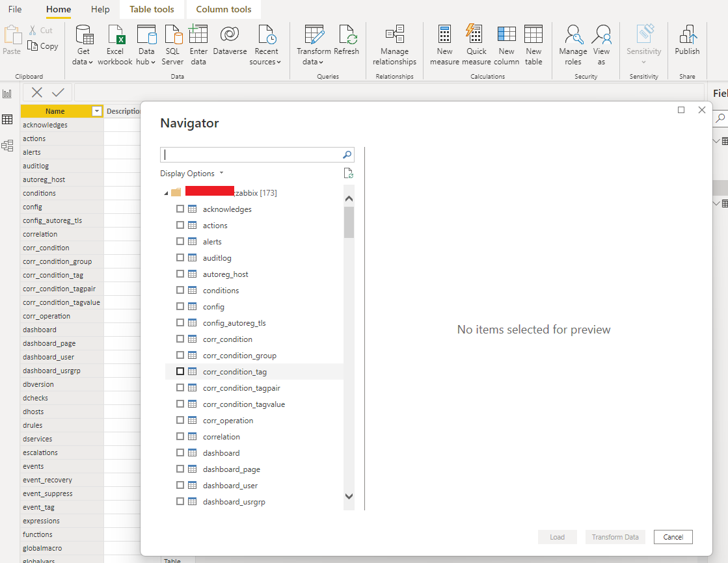The image size is (728, 563).
Task: Open the Display Options dropdown
Action: 192,174
